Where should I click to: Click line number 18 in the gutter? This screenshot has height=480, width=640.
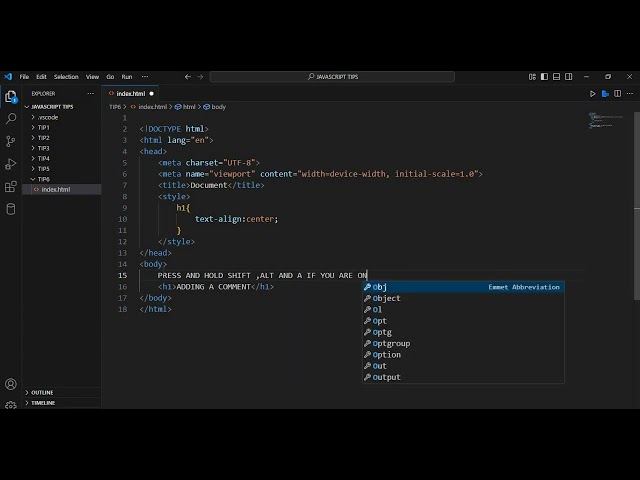coord(122,309)
